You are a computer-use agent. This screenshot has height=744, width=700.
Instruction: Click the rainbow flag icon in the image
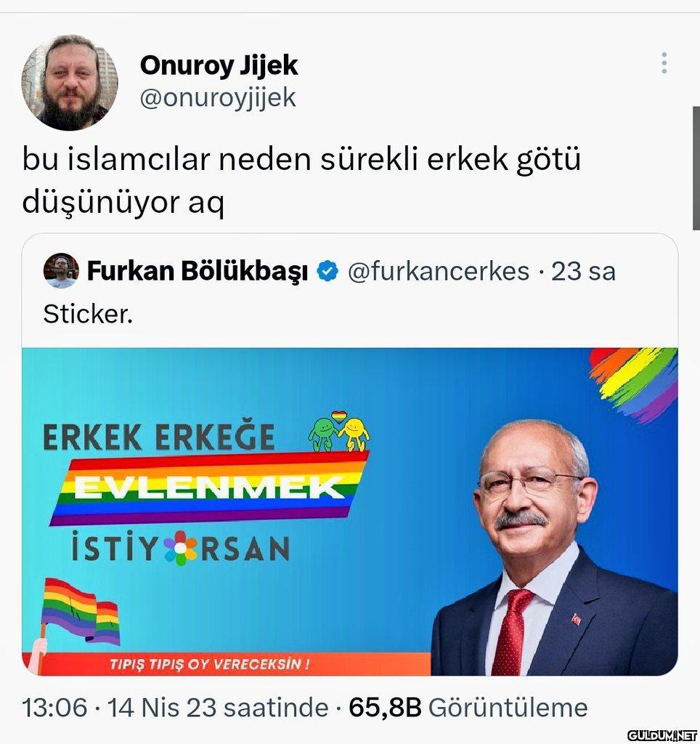pyautogui.click(x=79, y=612)
